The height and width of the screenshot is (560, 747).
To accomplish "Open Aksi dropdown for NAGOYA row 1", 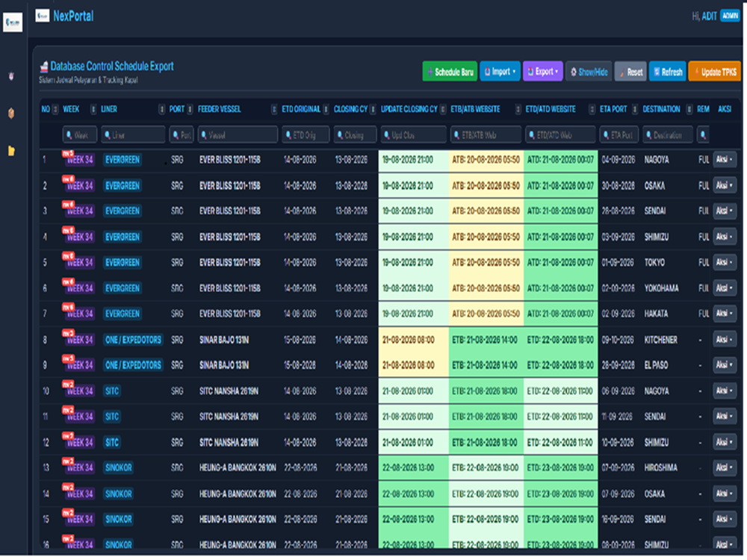I will (x=725, y=160).
